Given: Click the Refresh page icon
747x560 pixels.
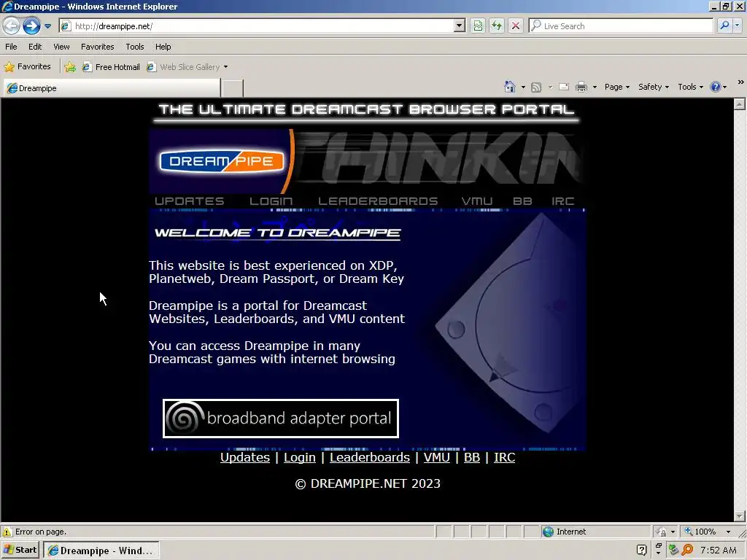Looking at the screenshot, I should coord(497,26).
